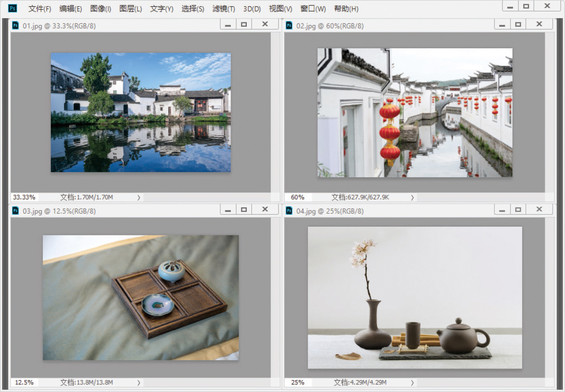Viewport: 565px width, 392px height.
Task: Minimize the 04.jpg document window
Action: [x=502, y=209]
